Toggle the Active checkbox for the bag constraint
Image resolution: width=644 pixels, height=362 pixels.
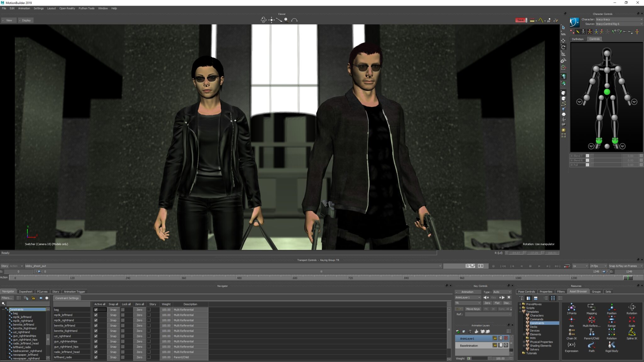point(96,310)
